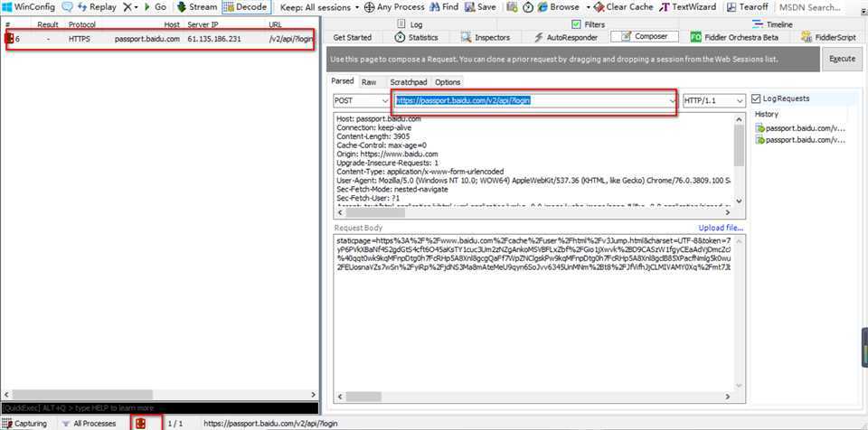Open the Statistics tab
The width and height of the screenshot is (868, 430).
coord(416,37)
